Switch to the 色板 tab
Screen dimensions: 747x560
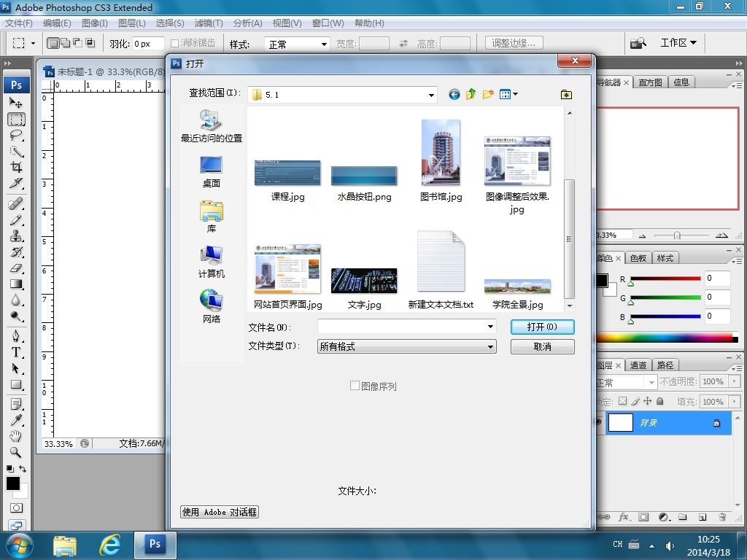pyautogui.click(x=638, y=258)
